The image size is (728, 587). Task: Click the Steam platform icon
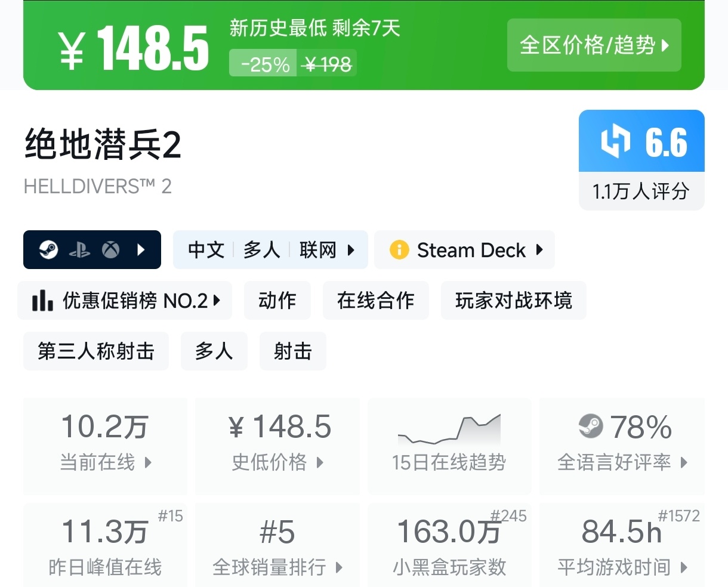coord(49,250)
